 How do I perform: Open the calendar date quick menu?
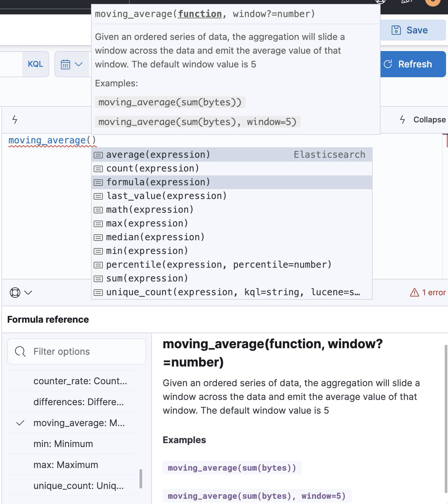click(x=72, y=64)
